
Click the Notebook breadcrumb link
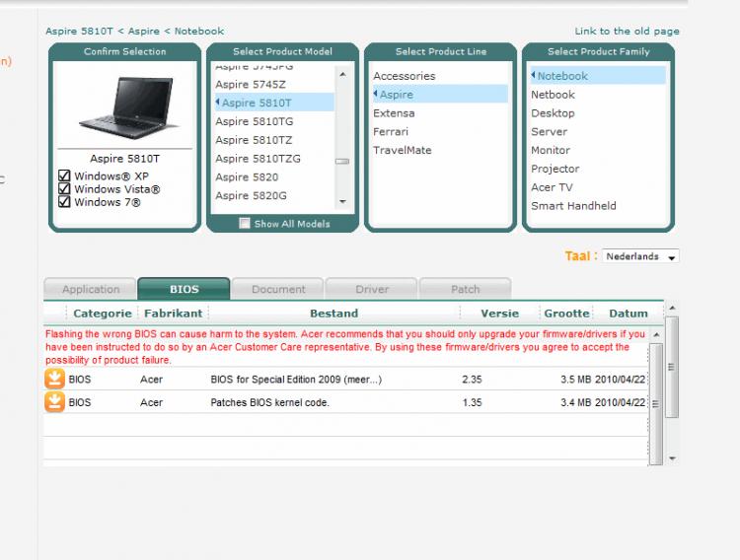[x=199, y=32]
